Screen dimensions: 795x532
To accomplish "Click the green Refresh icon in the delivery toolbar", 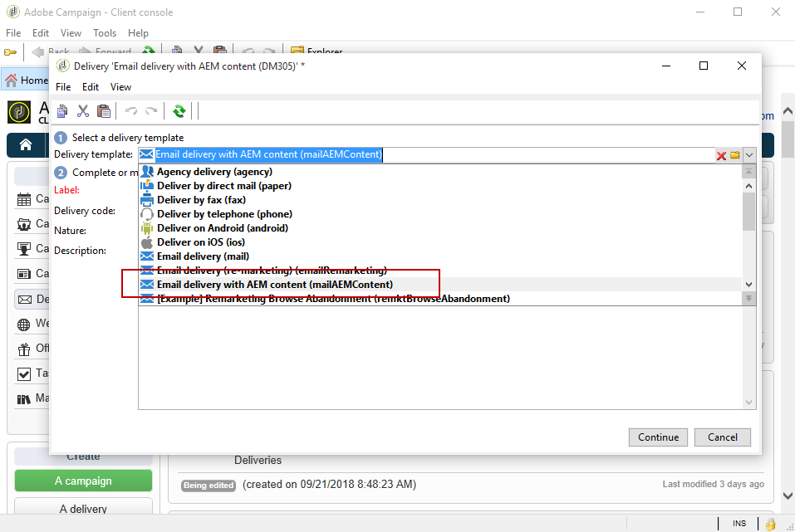I will click(x=179, y=111).
